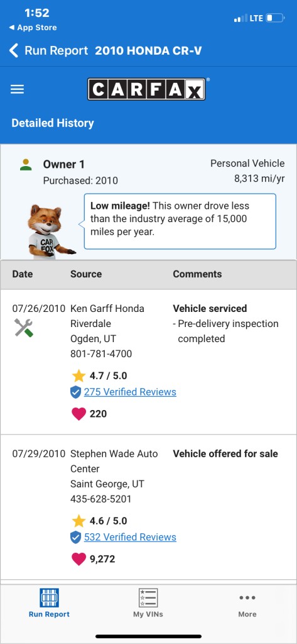
Task: Tap the CARFAX logo
Action: [x=146, y=89]
